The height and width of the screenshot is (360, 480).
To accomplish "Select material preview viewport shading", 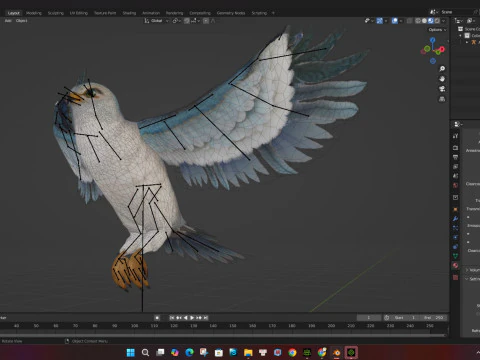I will coord(431,21).
